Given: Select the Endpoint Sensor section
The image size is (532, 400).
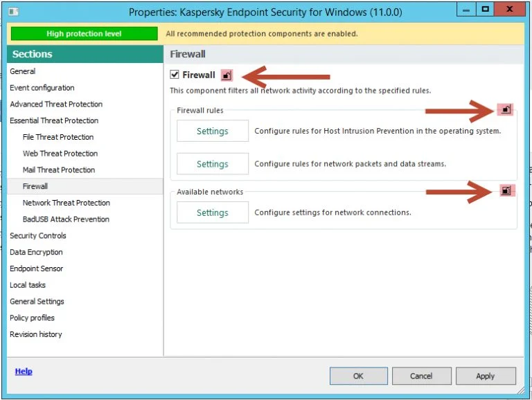Looking at the screenshot, I should coord(85,269).
